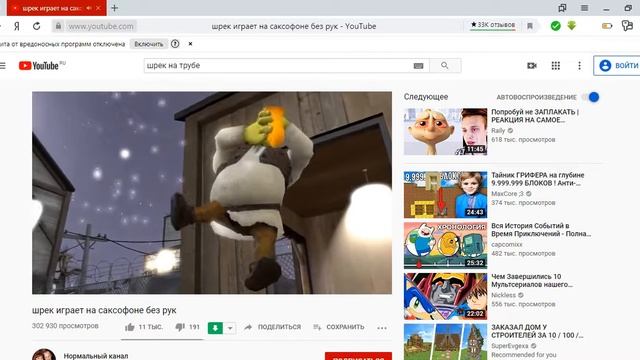Image resolution: width=640 pixels, height=360 pixels.
Task: Open a new browser tab with plus
Action: tap(114, 8)
